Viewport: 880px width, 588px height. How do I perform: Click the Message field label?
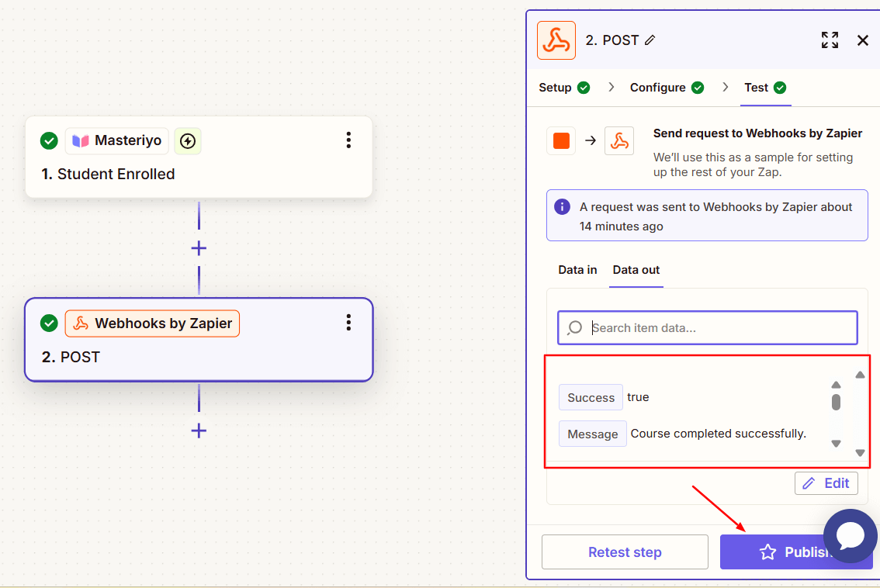pos(593,434)
